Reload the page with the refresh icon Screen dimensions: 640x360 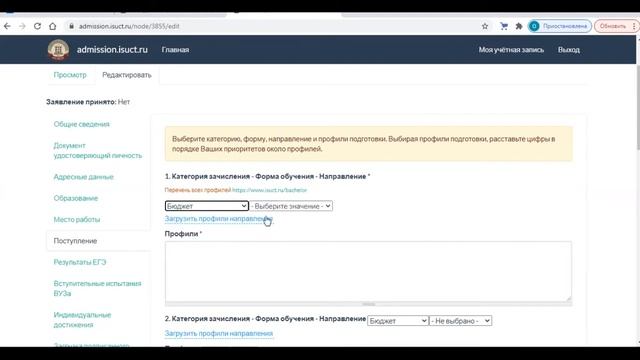37,26
